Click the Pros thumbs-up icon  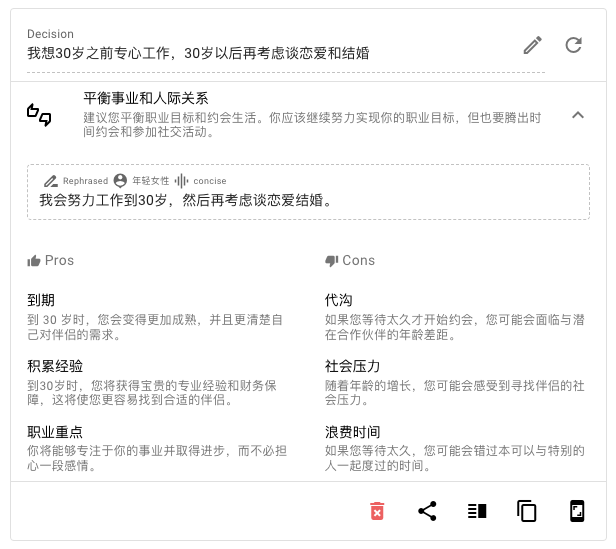34,261
